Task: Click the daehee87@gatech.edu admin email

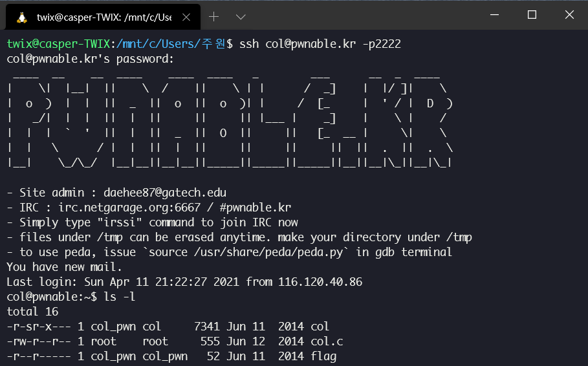Action: tap(165, 192)
